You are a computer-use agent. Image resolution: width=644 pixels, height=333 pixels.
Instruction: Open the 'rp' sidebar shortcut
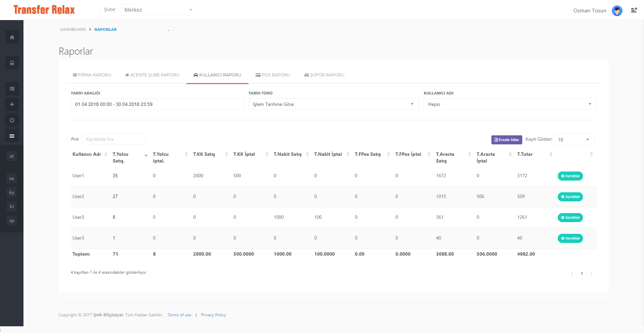point(12,221)
